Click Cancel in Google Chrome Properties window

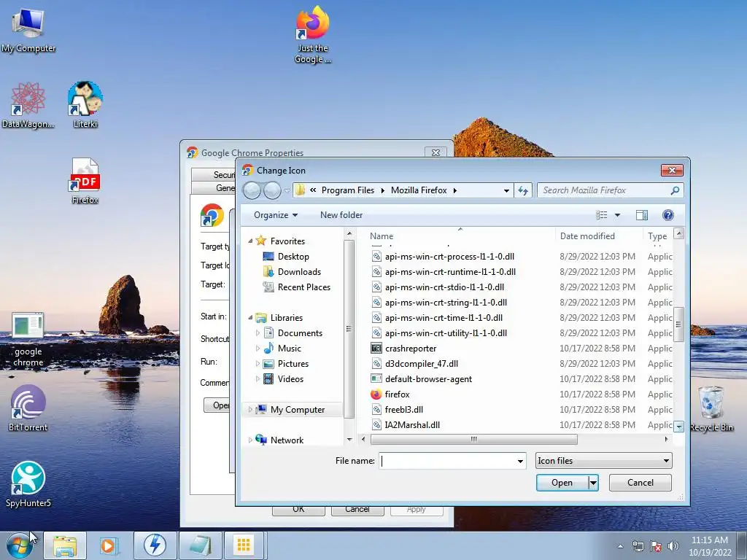(x=357, y=510)
